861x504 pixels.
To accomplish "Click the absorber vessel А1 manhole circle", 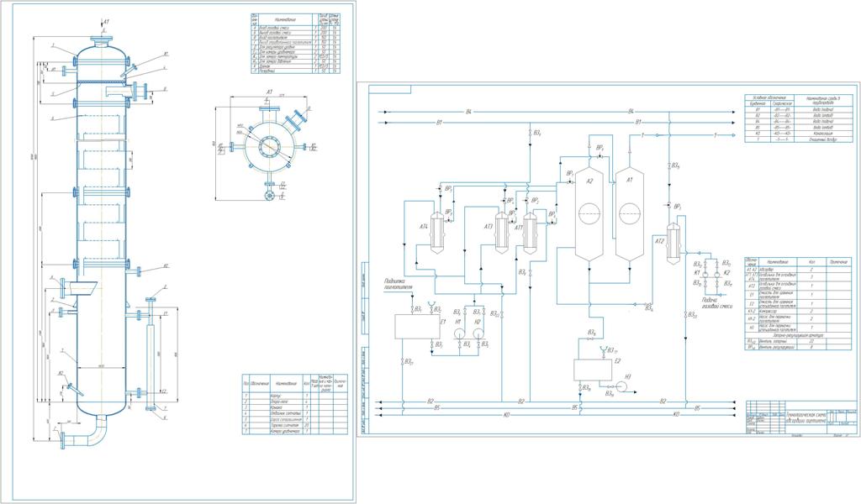I will click(630, 213).
